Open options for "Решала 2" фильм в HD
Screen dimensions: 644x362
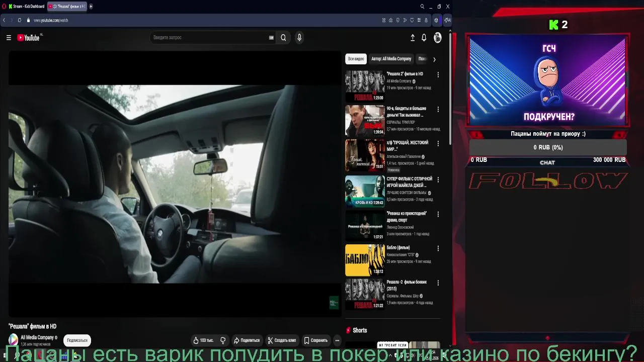[438, 74]
